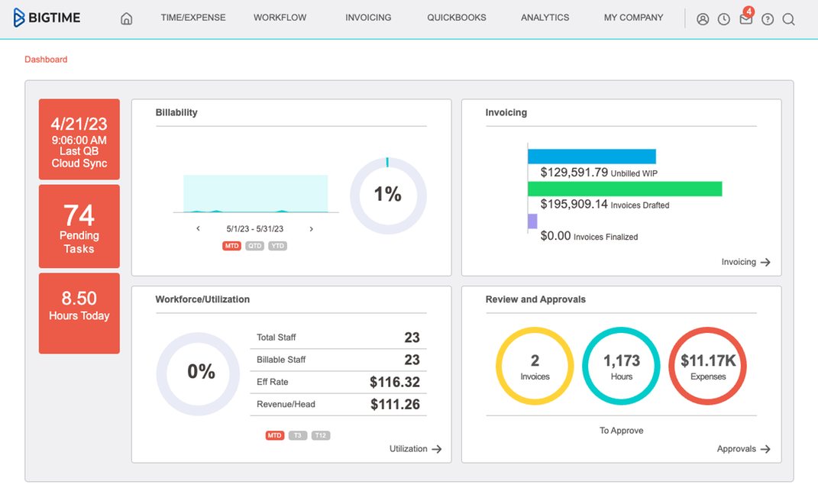Click the Workforce/Utilization heading
The width and height of the screenshot is (818, 504).
click(202, 299)
